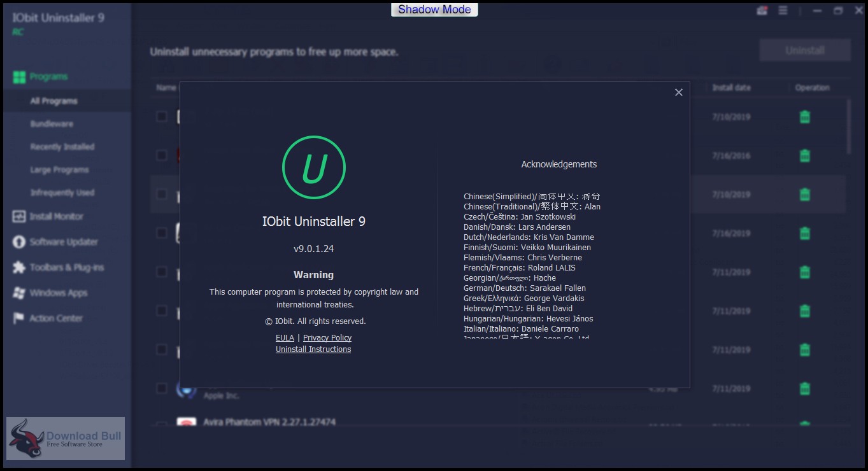868x471 pixels.
Task: Click the Warning heading in About dialog
Action: [x=313, y=275]
